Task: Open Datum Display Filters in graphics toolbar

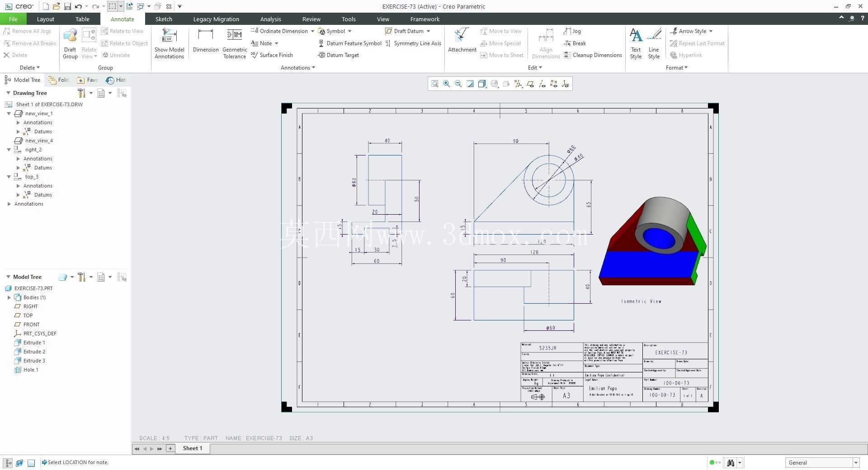Action: coord(518,84)
